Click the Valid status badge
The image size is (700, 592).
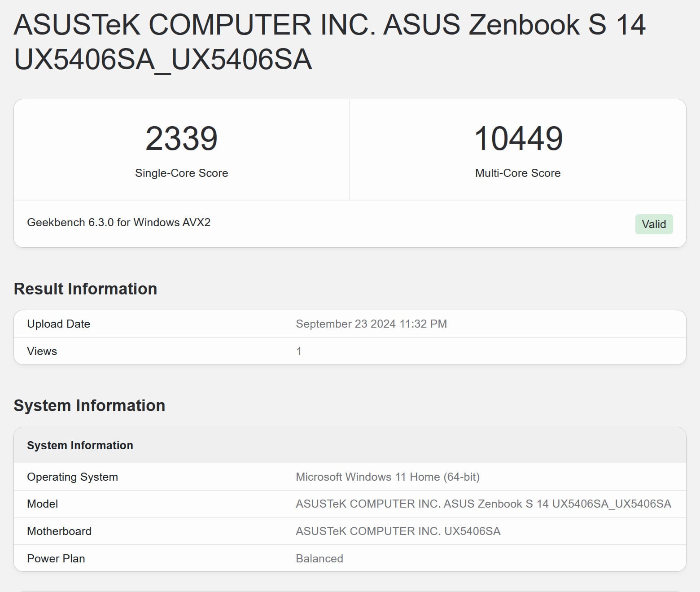point(654,224)
